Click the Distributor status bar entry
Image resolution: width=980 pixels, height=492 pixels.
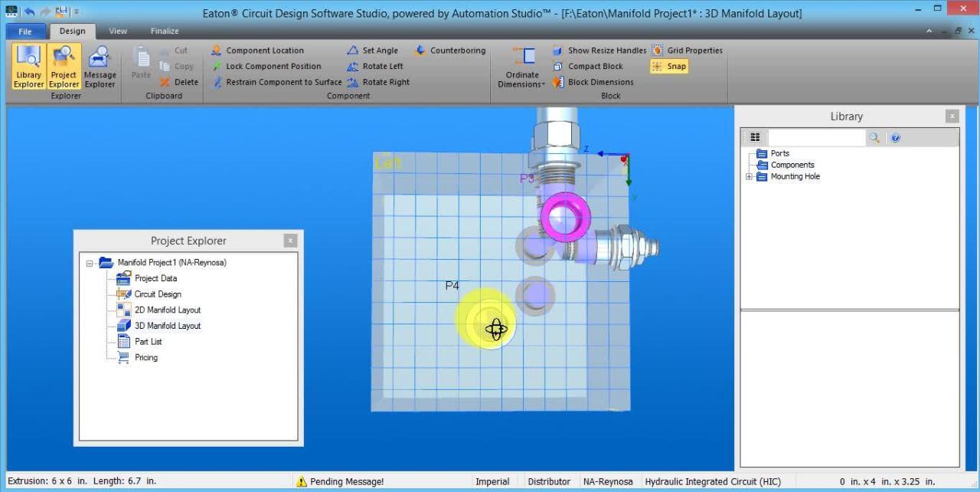[x=549, y=481]
